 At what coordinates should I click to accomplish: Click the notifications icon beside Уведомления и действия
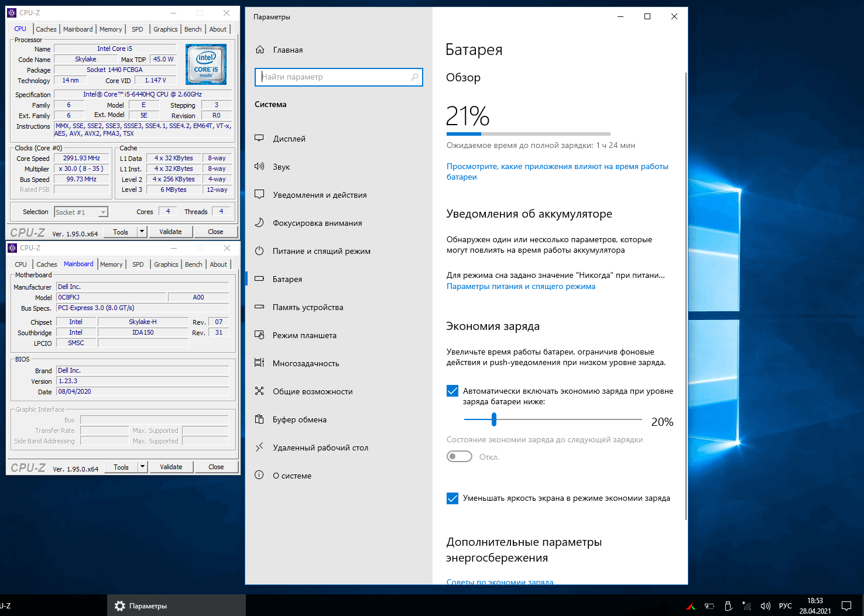(x=259, y=195)
